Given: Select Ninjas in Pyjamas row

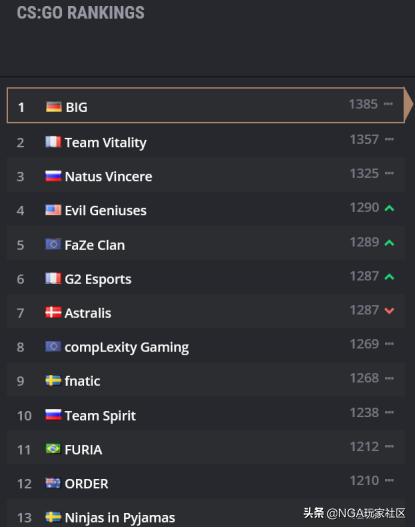Looking at the screenshot, I should [x=205, y=516].
